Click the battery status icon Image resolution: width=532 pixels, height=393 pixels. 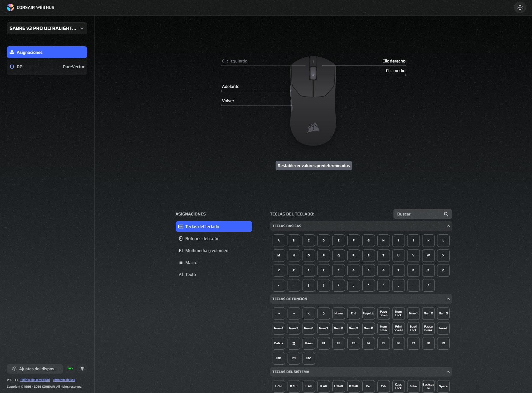[x=70, y=369]
